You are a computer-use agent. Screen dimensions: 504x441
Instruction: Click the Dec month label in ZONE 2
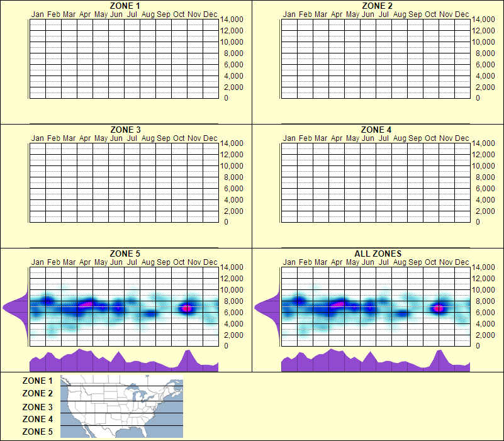(x=462, y=14)
